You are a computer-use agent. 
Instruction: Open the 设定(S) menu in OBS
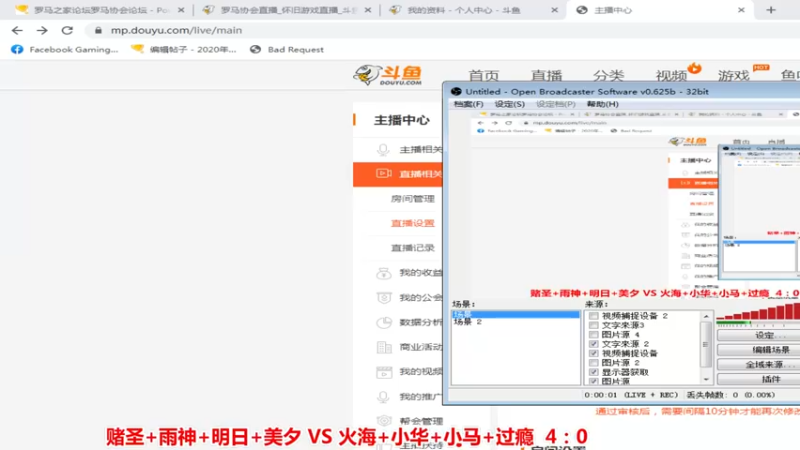[509, 104]
